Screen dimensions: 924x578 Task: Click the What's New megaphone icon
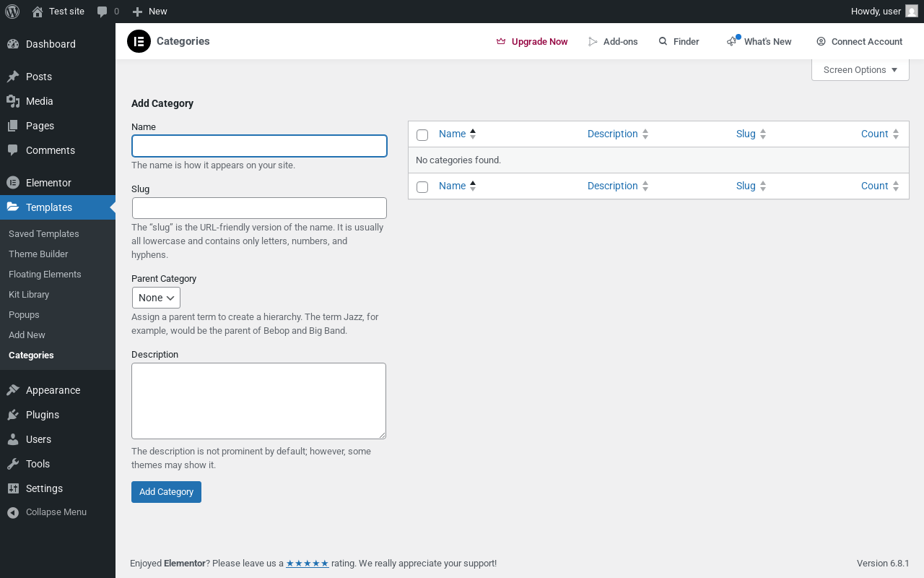[x=732, y=42]
